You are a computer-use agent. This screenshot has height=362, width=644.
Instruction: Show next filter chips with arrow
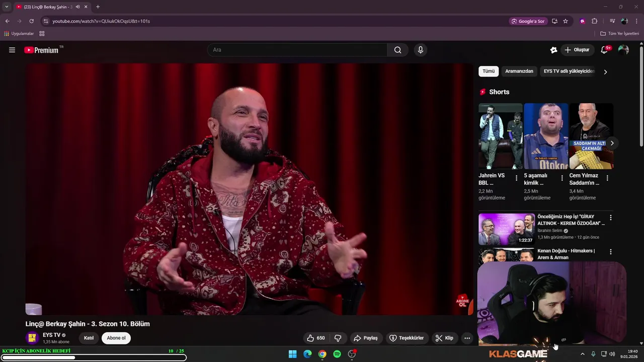[605, 72]
